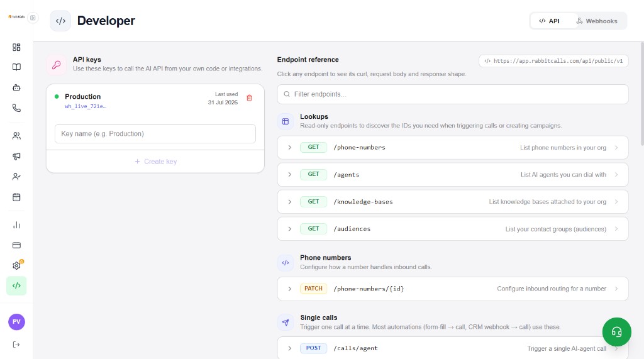
Task: Click the Lookups section table icon
Action: 286,121
